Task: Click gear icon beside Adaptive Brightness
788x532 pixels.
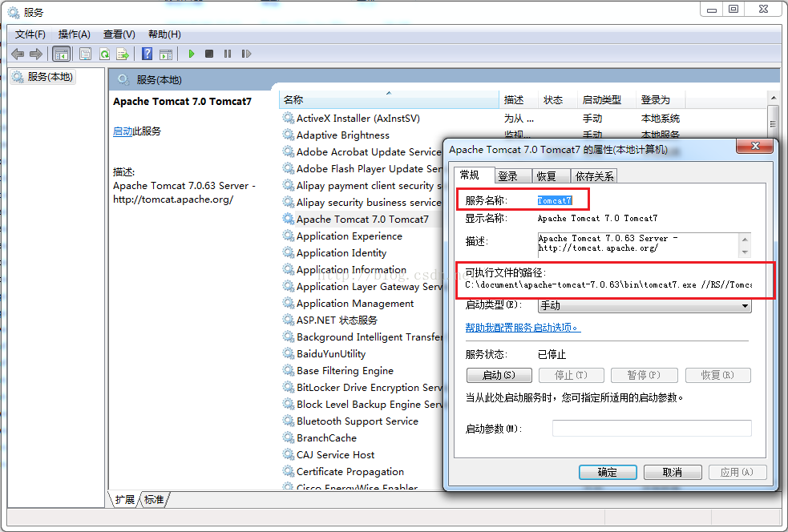Action: click(288, 135)
